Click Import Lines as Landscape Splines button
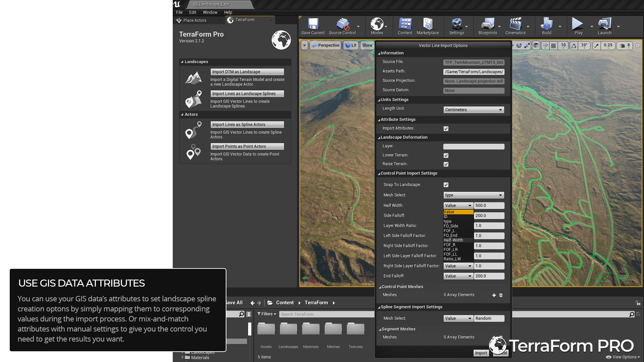644x362 pixels. 247,94
